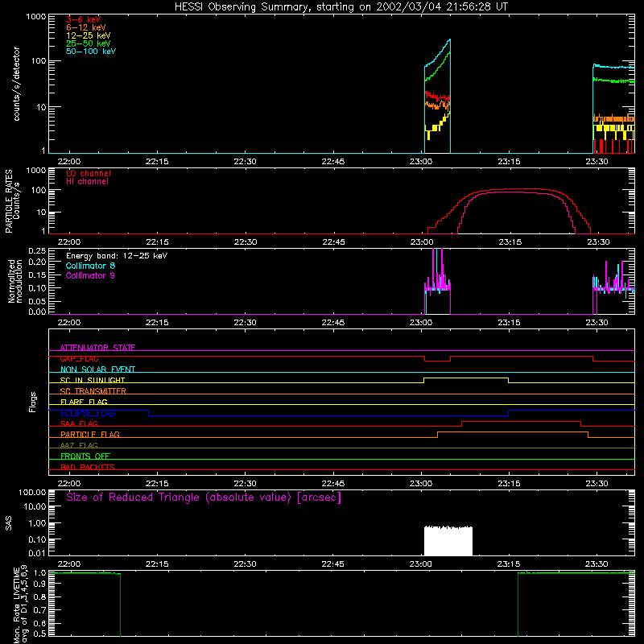Viewport: 644px width, 644px height.
Task: Click "0.9" on the livetime axis
Action: click(x=39, y=583)
